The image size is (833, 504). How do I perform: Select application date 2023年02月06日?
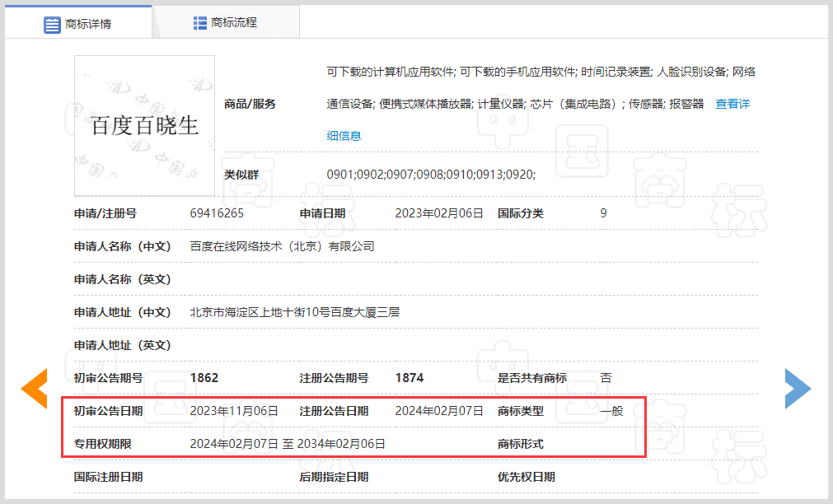439,213
